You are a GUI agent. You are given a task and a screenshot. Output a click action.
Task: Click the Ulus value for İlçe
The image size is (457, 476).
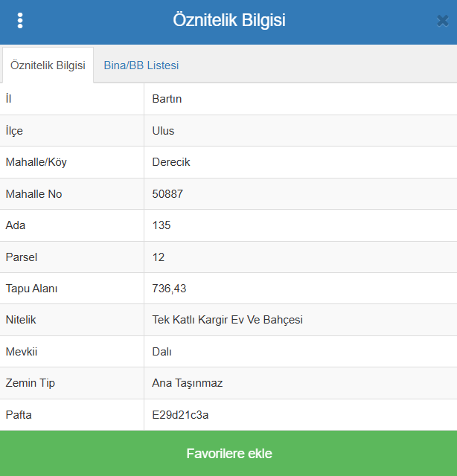click(x=163, y=131)
